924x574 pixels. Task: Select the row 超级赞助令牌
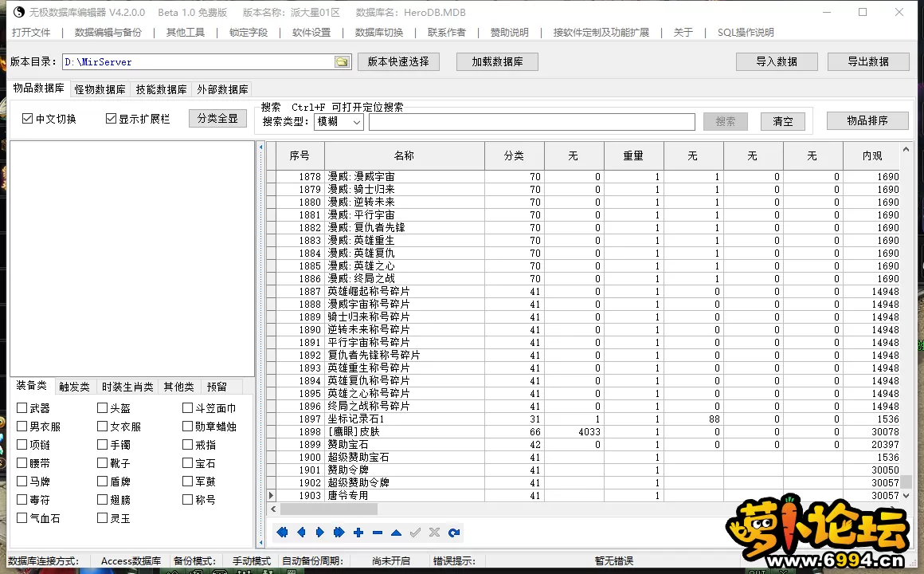583,482
